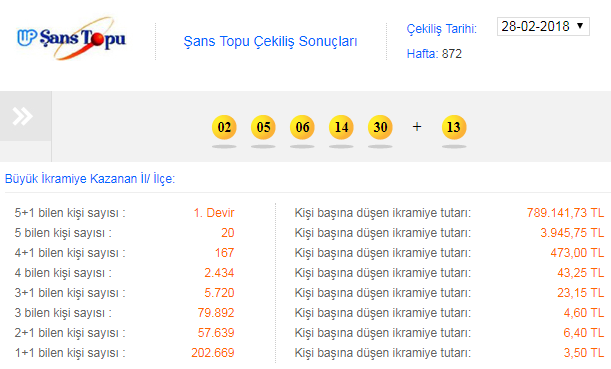The width and height of the screenshot is (611, 369).
Task: Click the 3.945,75 TL prize amount
Action: pyautogui.click(x=572, y=233)
